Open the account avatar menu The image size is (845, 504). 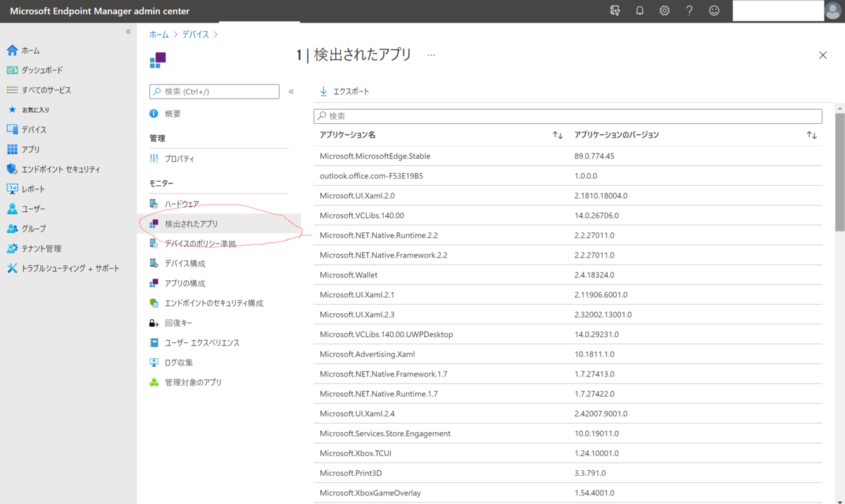coord(834,11)
